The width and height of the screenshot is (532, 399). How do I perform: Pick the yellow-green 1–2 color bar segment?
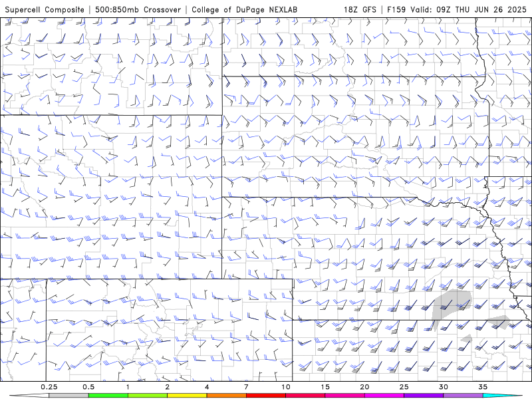tap(148, 396)
